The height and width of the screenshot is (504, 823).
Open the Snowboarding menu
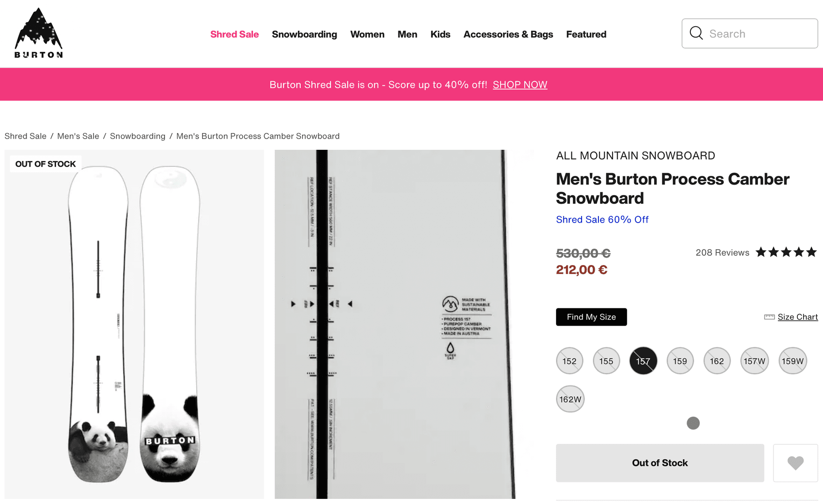pos(304,34)
